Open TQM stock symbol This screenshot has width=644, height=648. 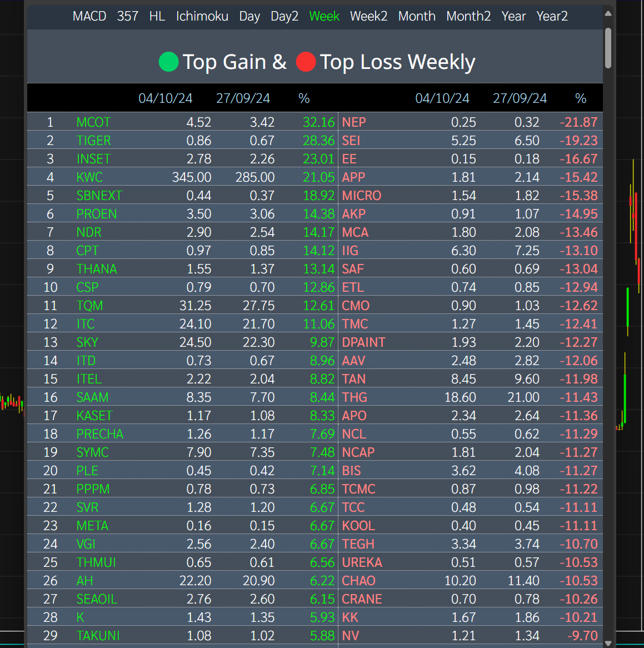click(89, 306)
